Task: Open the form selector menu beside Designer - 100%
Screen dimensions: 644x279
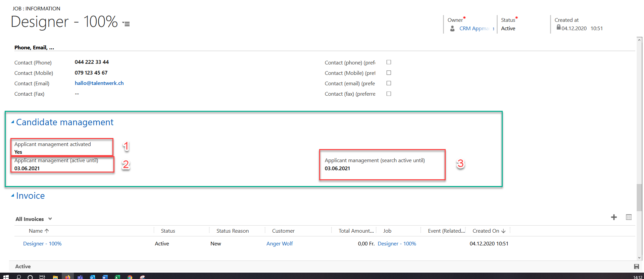Action: 126,24
